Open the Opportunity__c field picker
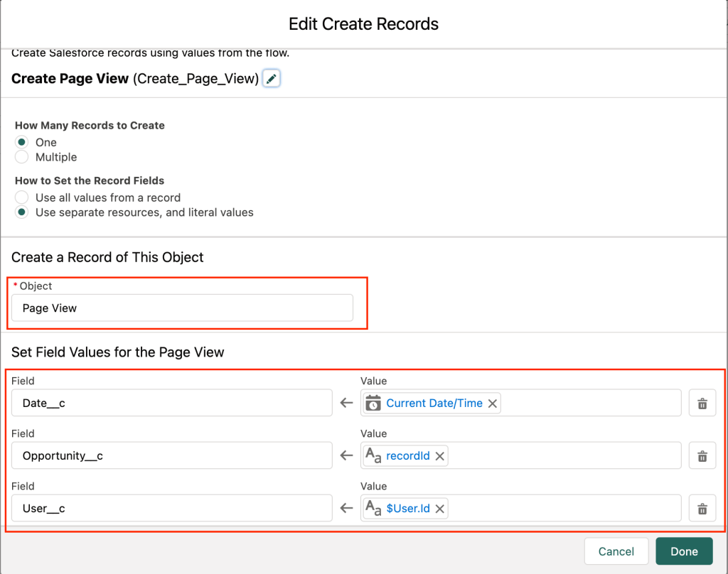Viewport: 728px width, 574px height. tap(172, 455)
